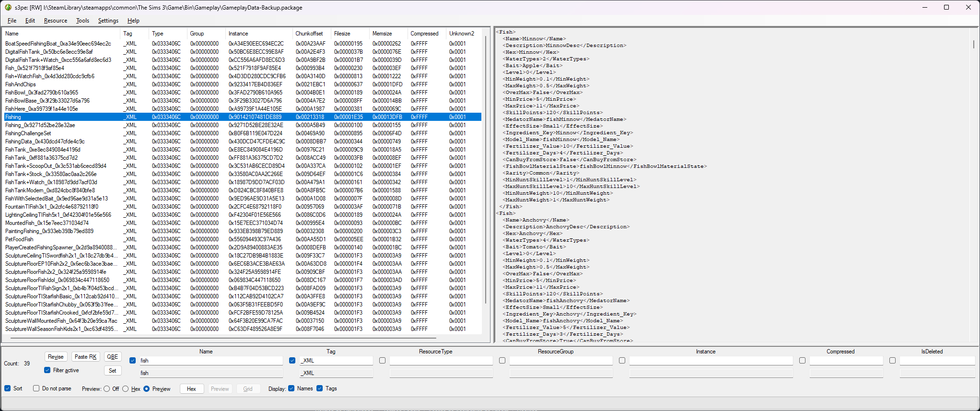Sort by the Filesize column header
Image resolution: width=980 pixels, height=411 pixels.
(x=350, y=34)
